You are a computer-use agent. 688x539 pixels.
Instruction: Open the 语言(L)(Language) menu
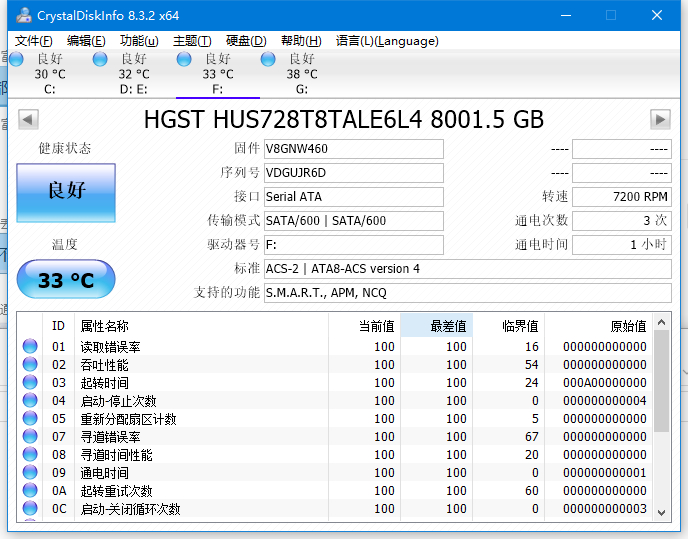tap(387, 41)
